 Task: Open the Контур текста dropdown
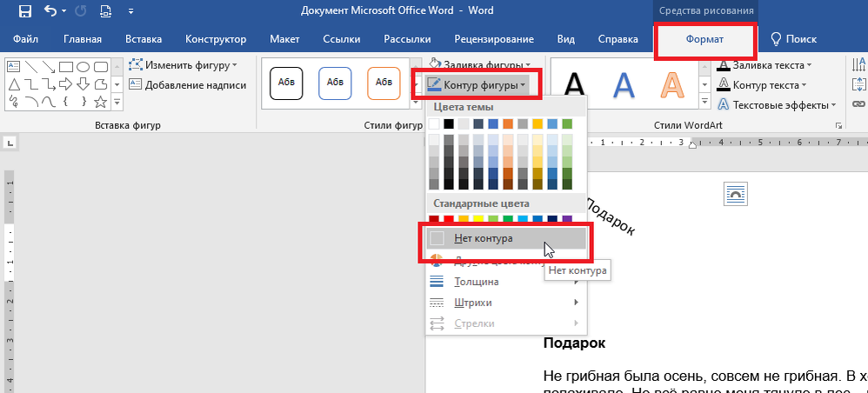(x=761, y=85)
